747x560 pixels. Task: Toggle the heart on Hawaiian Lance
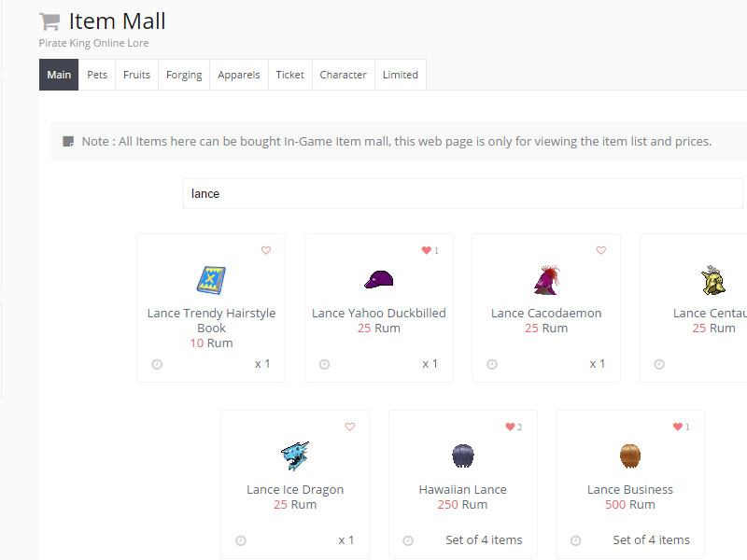click(510, 427)
